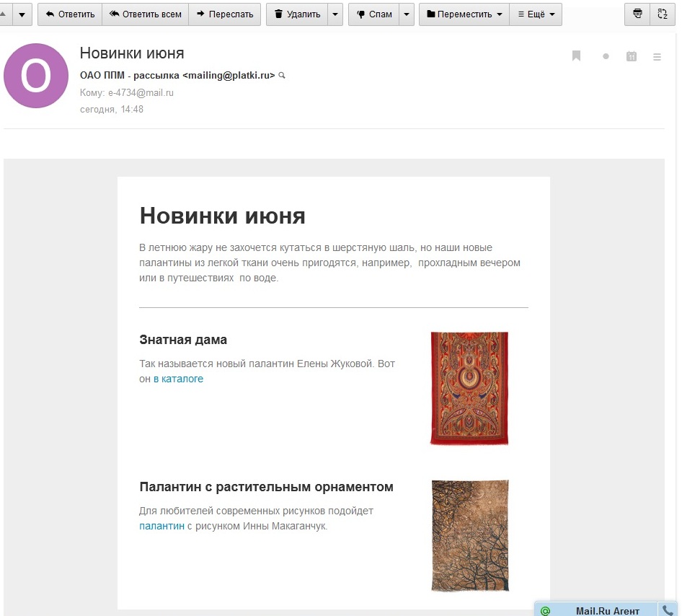Open the message header options menu icon

pos(657,57)
